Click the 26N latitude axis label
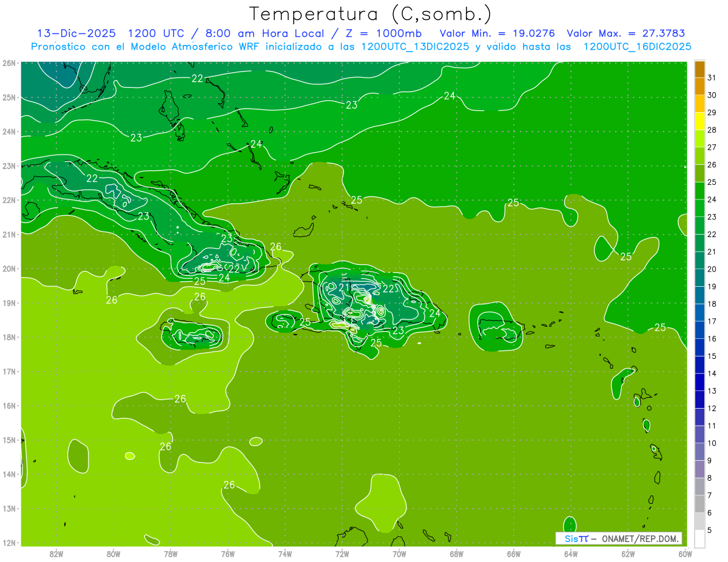Screen dimensions: 728x562 9,63
